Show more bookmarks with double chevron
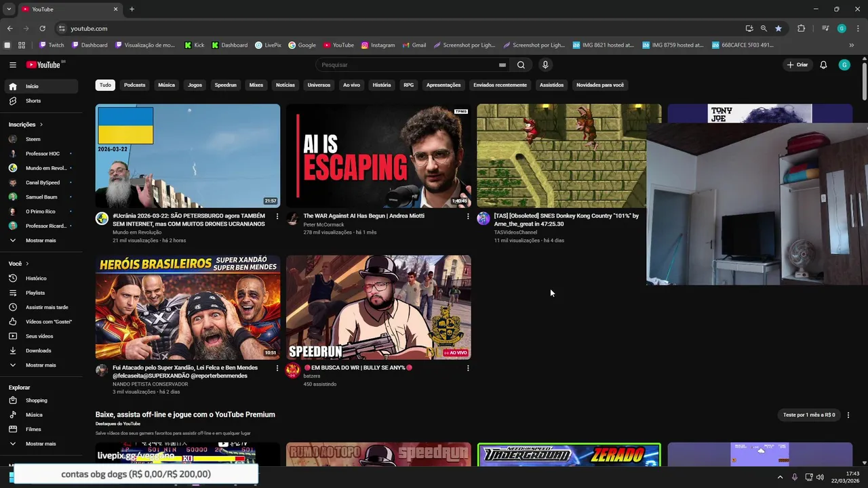The height and width of the screenshot is (488, 868). pyautogui.click(x=852, y=45)
